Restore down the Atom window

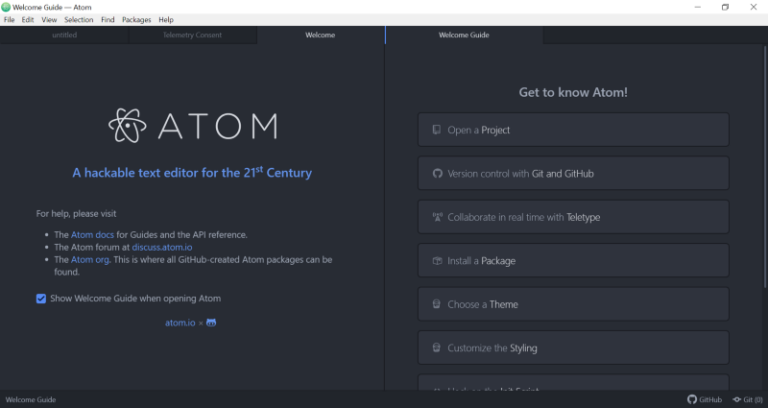[725, 7]
